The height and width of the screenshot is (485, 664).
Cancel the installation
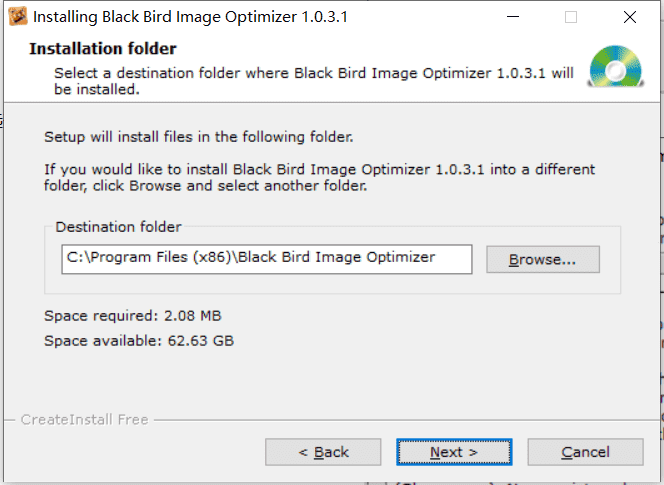[585, 452]
